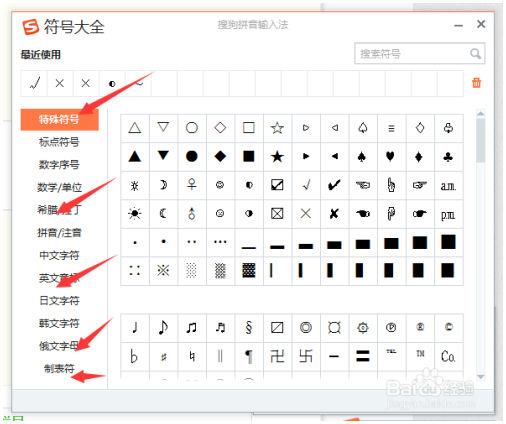506x424 pixels.
Task: Insert the double circle symbol
Action: point(306,328)
